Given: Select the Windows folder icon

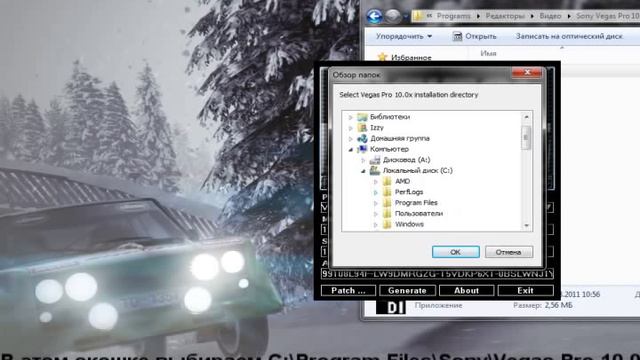Looking at the screenshot, I should tap(387, 224).
